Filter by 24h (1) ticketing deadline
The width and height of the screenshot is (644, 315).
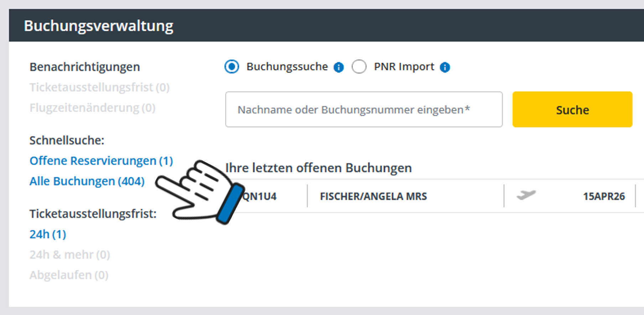(x=48, y=234)
